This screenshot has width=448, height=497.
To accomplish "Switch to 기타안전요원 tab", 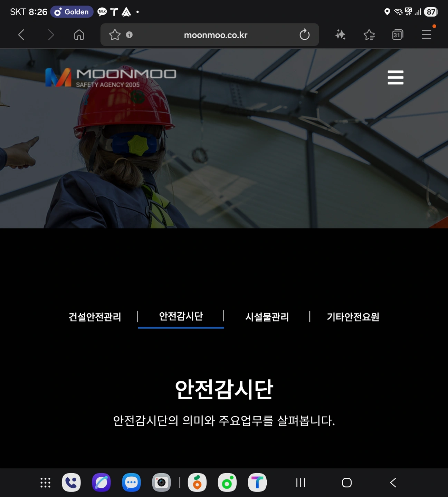I will pos(353,317).
